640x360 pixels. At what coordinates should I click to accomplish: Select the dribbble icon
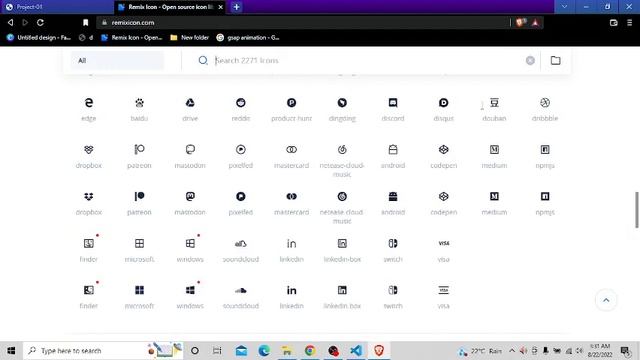[x=545, y=103]
